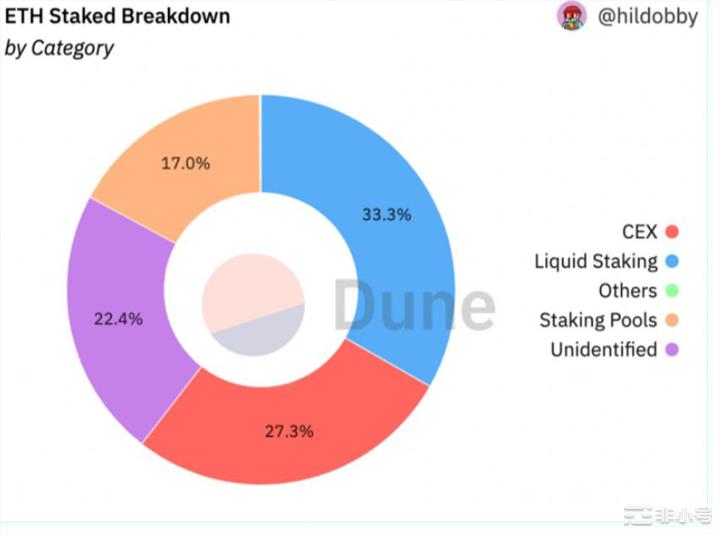719x534 pixels.
Task: Click the Unidentified legend label
Action: click(603, 350)
